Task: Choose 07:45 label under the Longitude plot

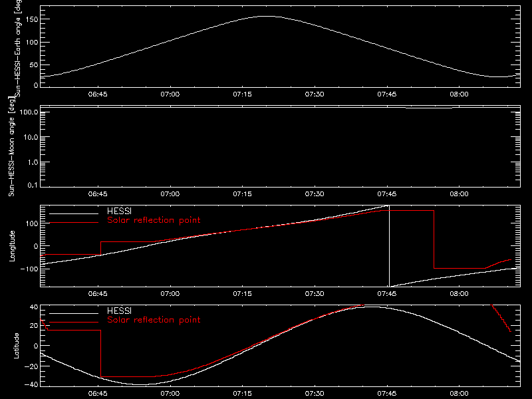Action: (387, 293)
